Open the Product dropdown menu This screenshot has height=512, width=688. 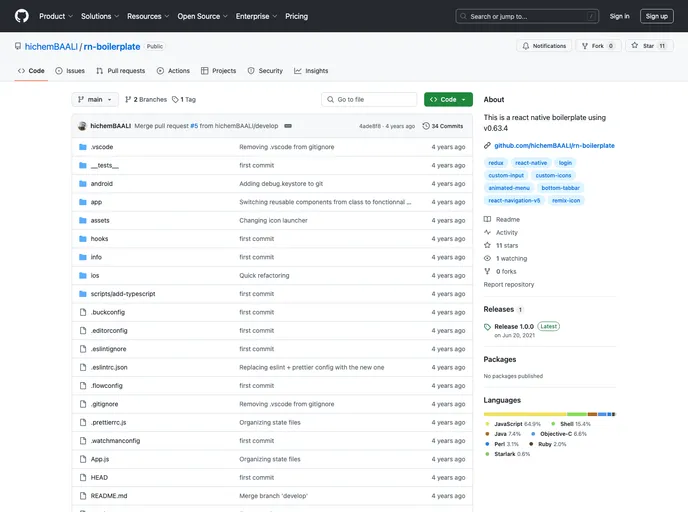[56, 16]
